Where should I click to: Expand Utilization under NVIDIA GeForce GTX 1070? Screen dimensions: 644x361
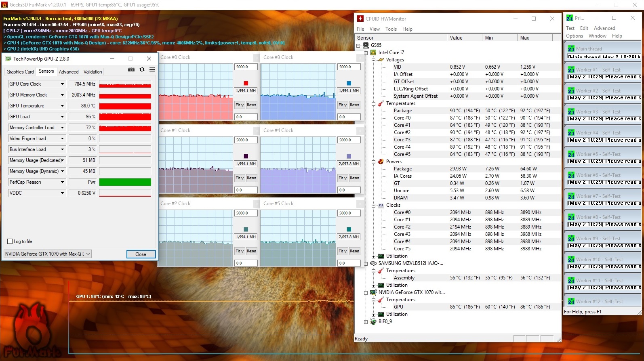click(373, 314)
